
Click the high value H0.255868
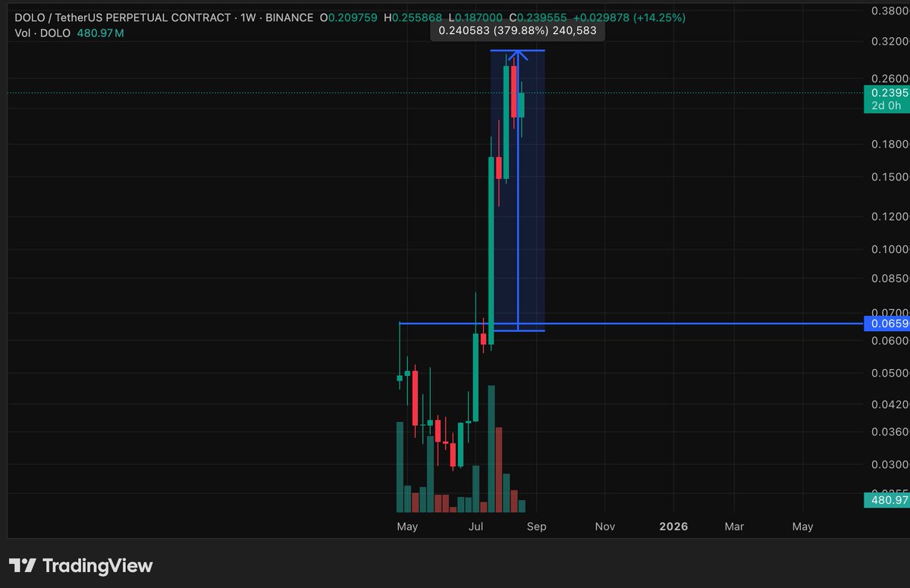413,17
